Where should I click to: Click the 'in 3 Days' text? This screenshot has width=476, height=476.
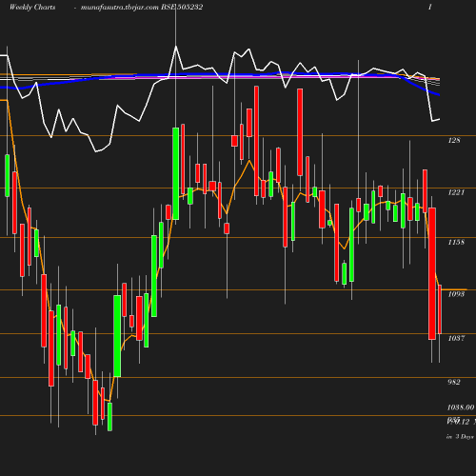[460, 437]
